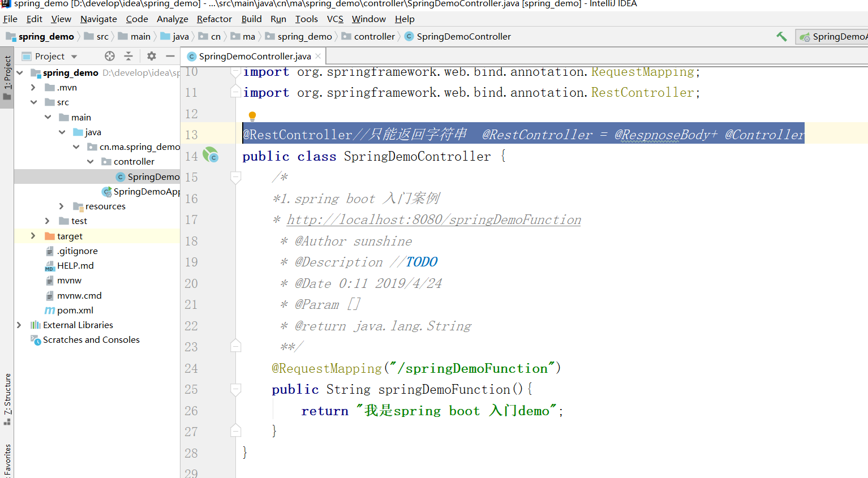
Task: Open the Refactor menu
Action: click(214, 19)
